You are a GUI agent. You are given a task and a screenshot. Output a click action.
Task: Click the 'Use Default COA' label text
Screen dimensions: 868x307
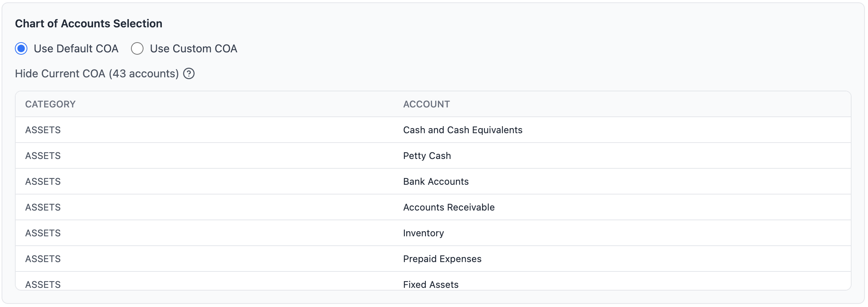pyautogui.click(x=76, y=48)
